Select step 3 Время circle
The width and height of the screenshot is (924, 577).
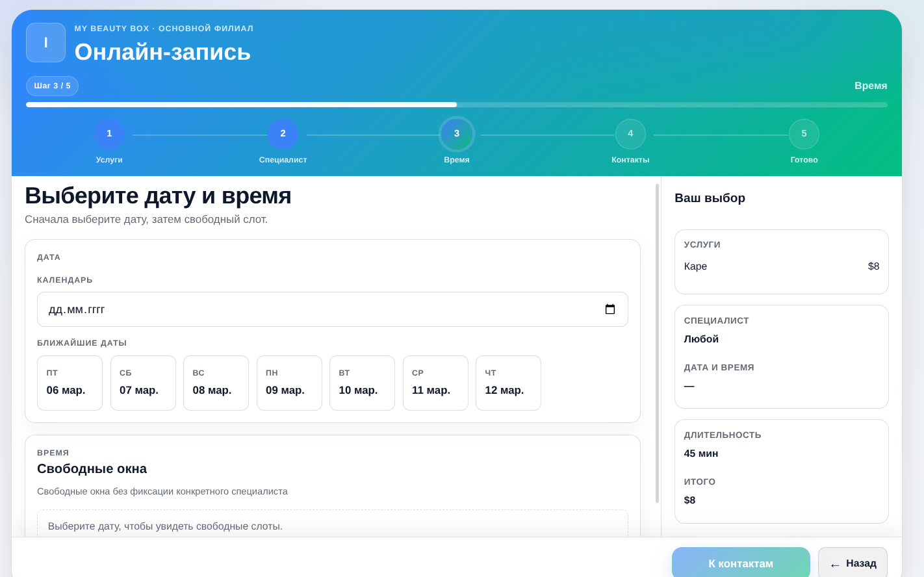tap(457, 134)
